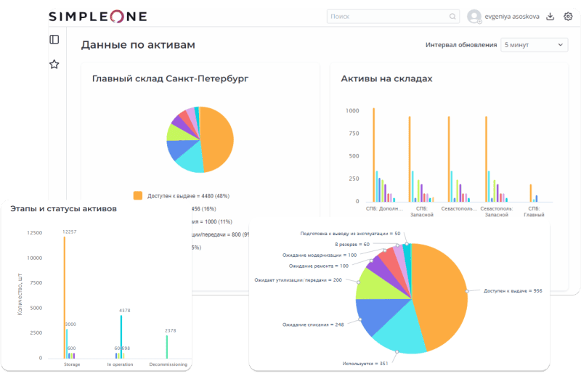Click the 'Ожидание списания = 248' label
Viewport: 581px width, 392px height.
tap(312, 324)
